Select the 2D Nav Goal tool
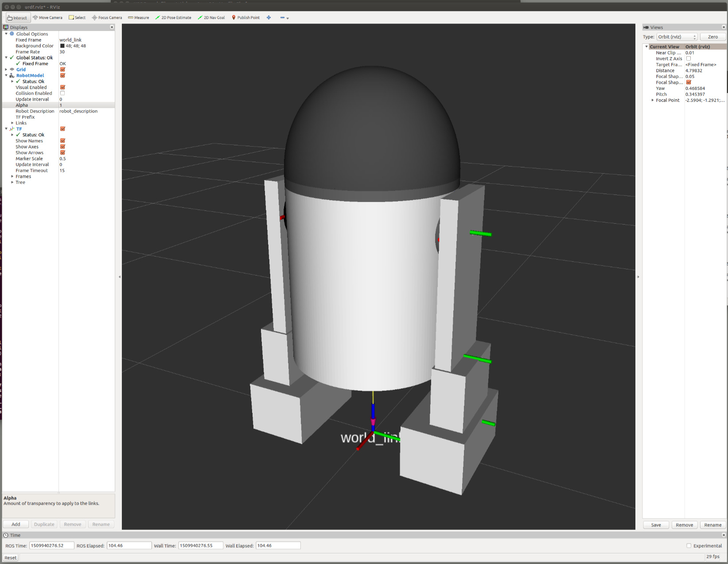 coord(211,18)
